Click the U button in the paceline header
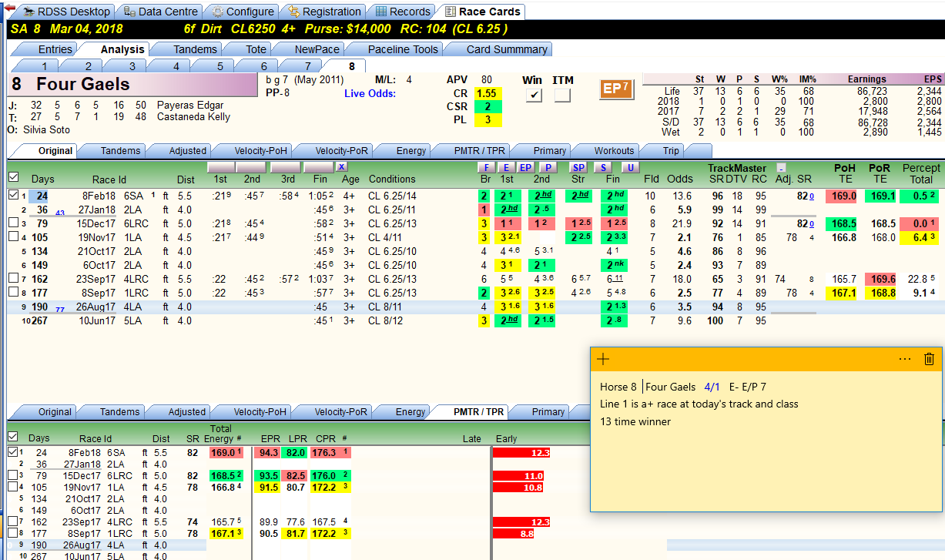This screenshot has width=945, height=560. click(x=630, y=167)
